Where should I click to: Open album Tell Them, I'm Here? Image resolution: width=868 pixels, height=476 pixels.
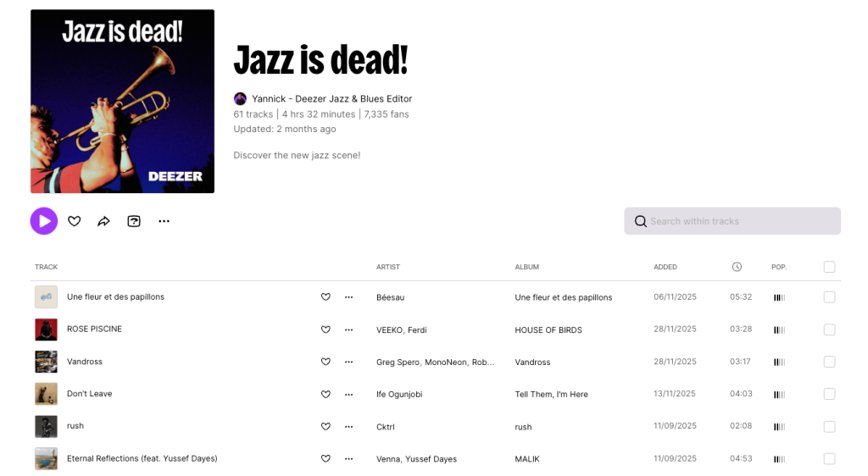(551, 394)
